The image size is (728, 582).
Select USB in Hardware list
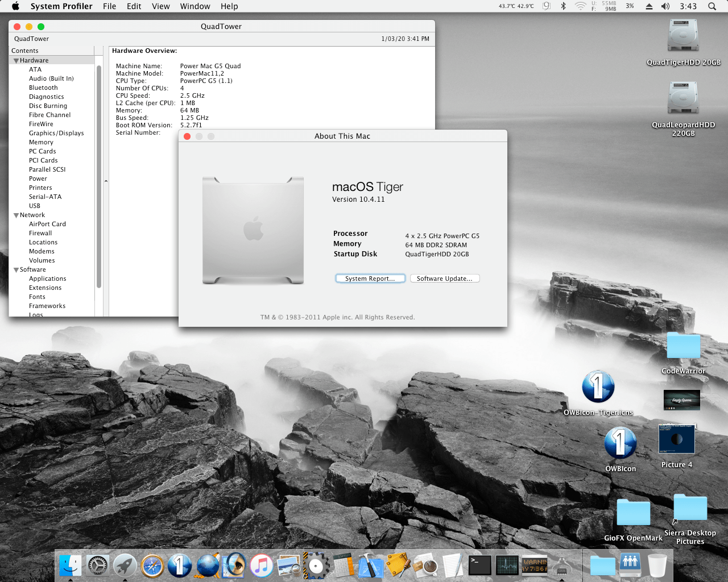coord(35,206)
